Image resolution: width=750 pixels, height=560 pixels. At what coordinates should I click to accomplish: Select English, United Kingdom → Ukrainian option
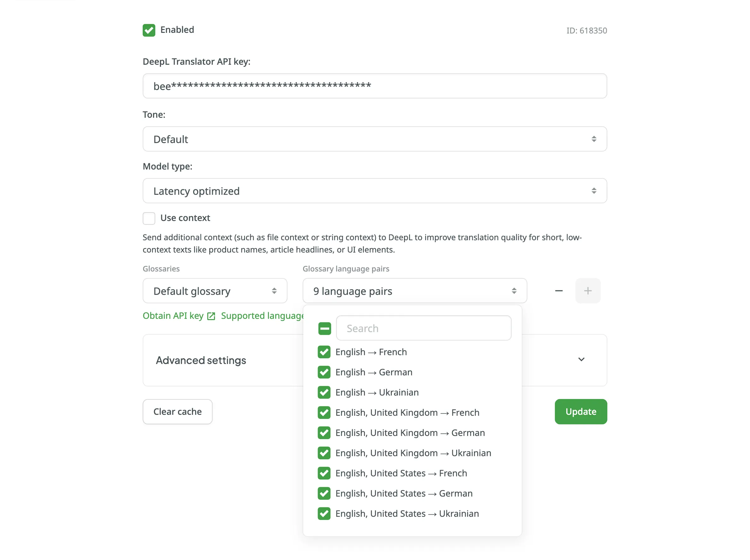[413, 453]
